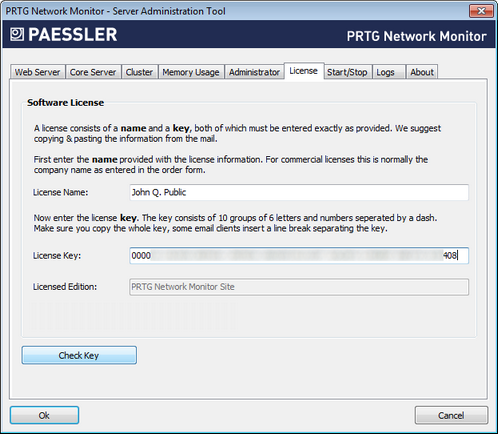The image size is (498, 434).
Task: Go to the Memory Usage tab
Action: 191,72
